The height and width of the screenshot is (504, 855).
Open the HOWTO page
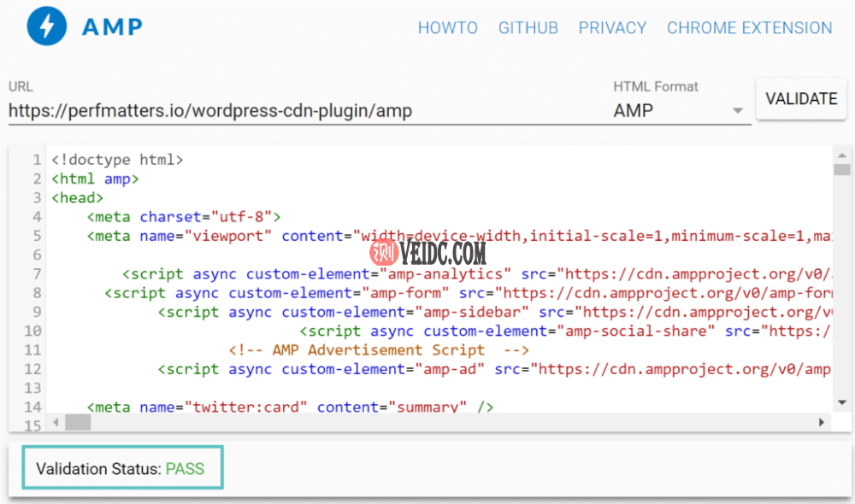point(447,28)
